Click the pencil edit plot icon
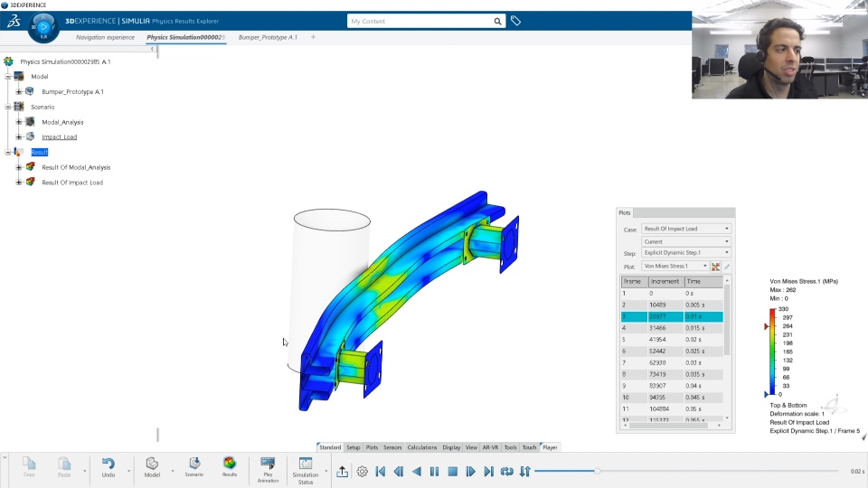The width and height of the screenshot is (868, 488). point(727,267)
